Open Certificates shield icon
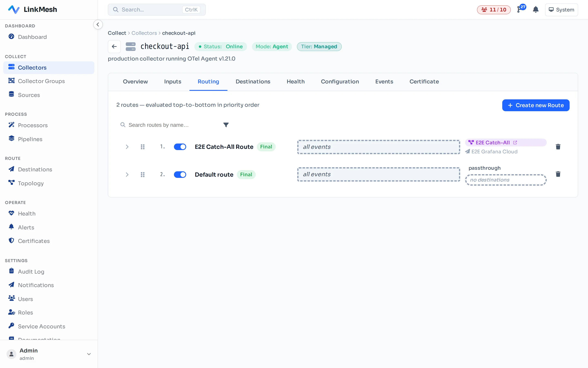 click(11, 241)
